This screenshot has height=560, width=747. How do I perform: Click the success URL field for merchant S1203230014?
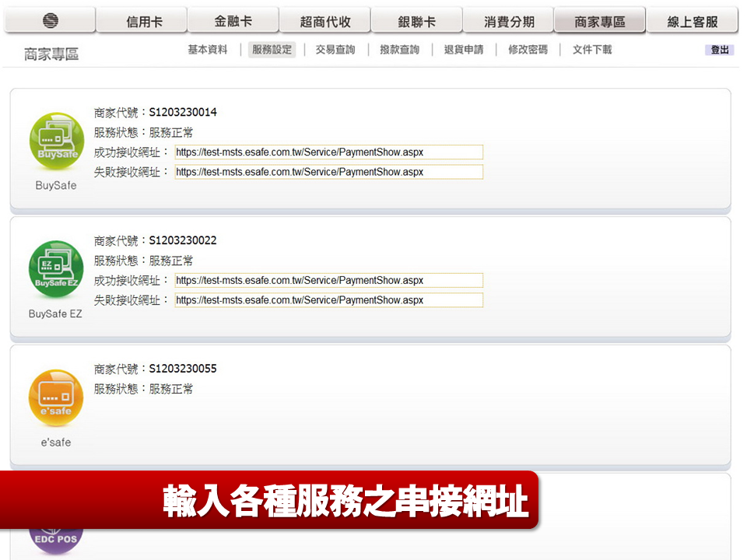pyautogui.click(x=327, y=152)
